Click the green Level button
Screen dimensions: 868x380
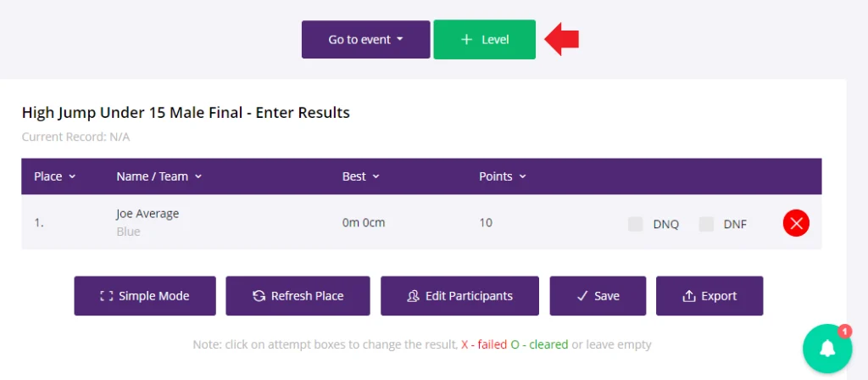click(484, 39)
